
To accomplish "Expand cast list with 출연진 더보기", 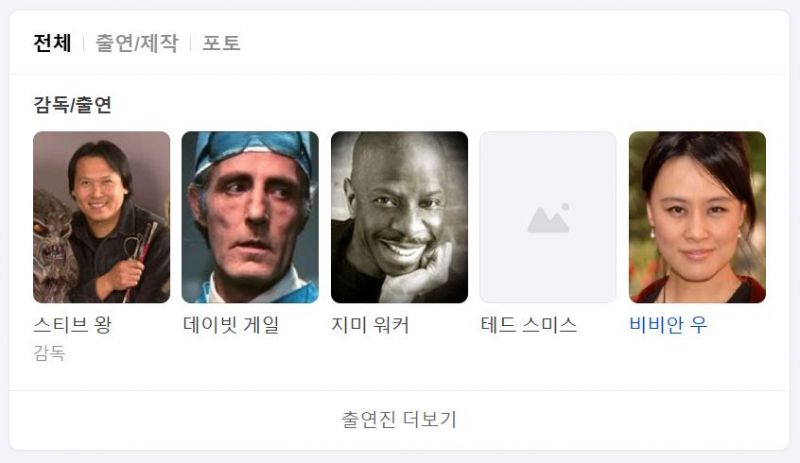I will (x=399, y=420).
